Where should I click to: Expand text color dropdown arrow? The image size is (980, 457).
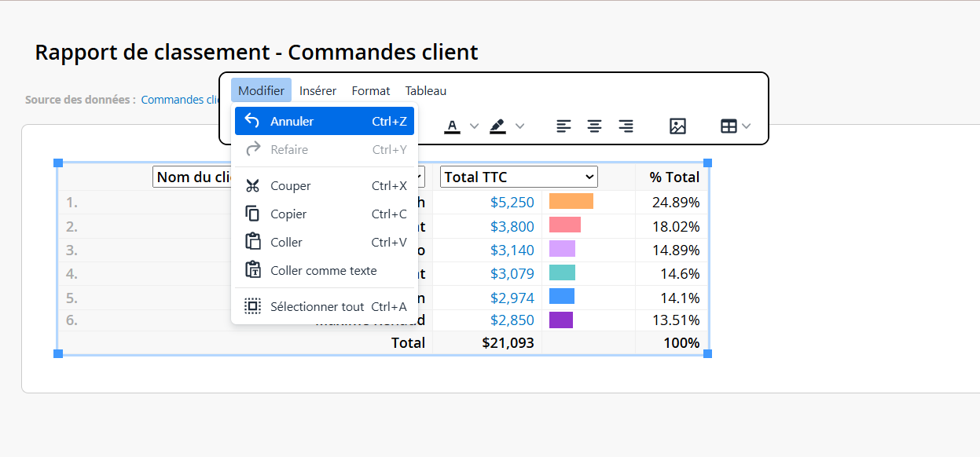[474, 126]
